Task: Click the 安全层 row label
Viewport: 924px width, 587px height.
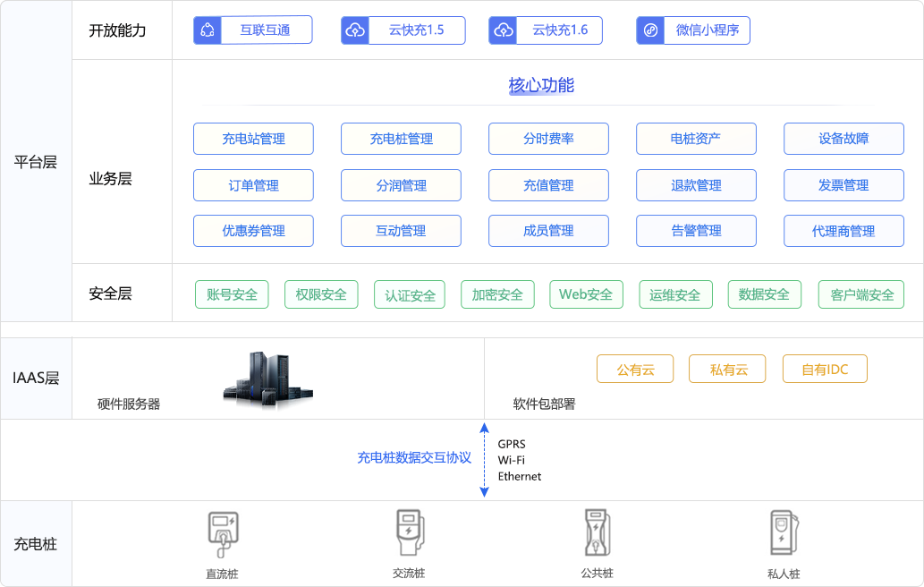Action: [x=110, y=293]
